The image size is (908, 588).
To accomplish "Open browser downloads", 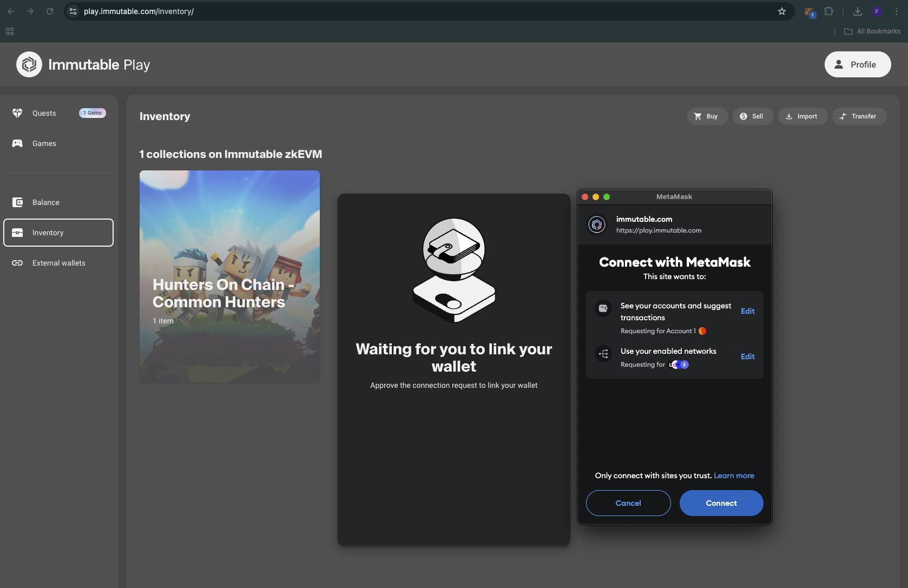I will 858,11.
